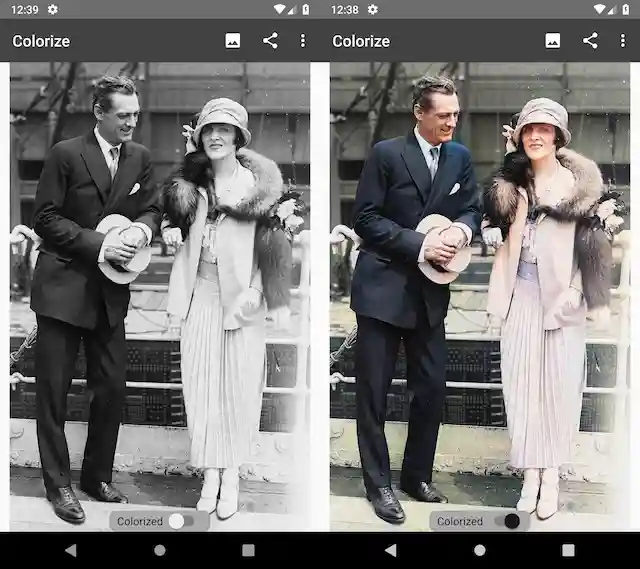The width and height of the screenshot is (640, 569).
Task: Tap Android home button on right screen
Action: (480, 550)
